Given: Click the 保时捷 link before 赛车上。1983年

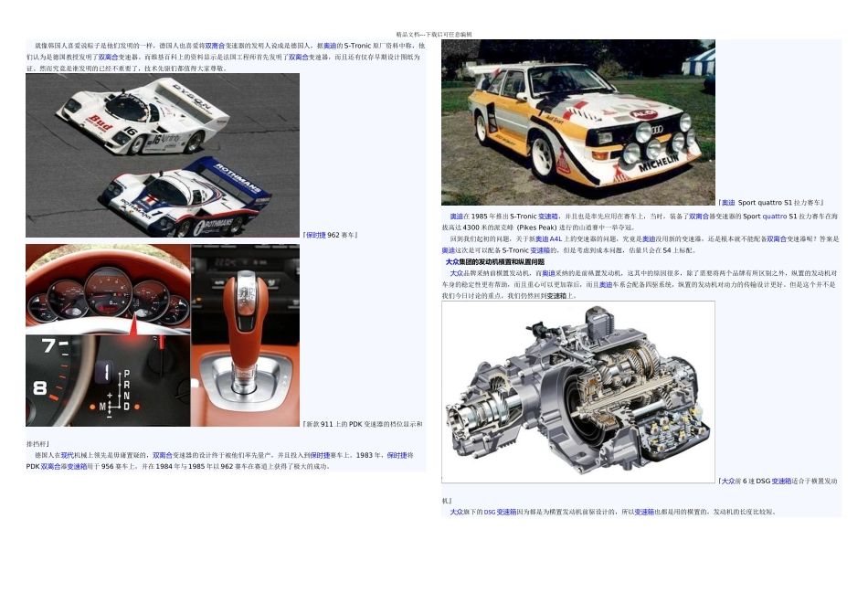Looking at the screenshot, I should pyautogui.click(x=320, y=455).
